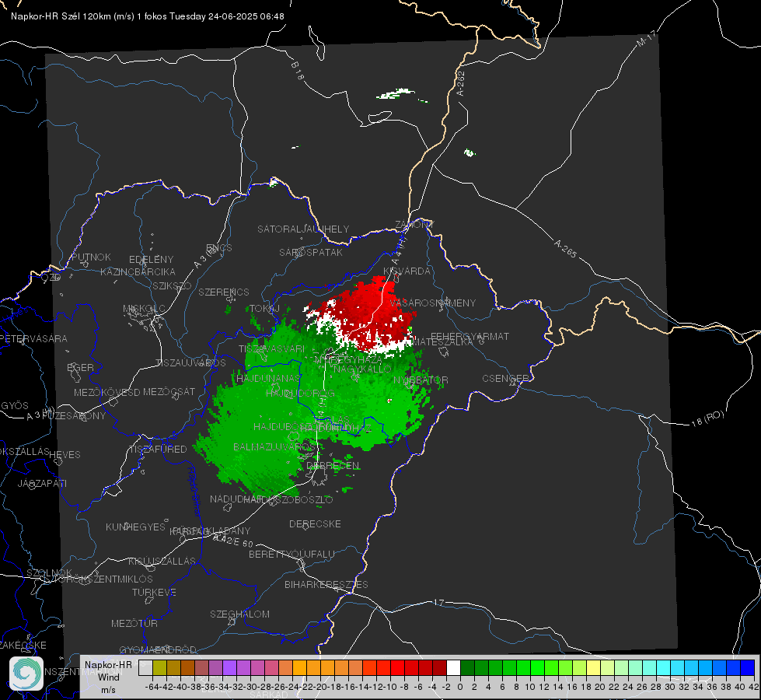Click the KISÚJSZÁLLÁS label
The width and height of the screenshot is (761, 700).
coord(162,562)
